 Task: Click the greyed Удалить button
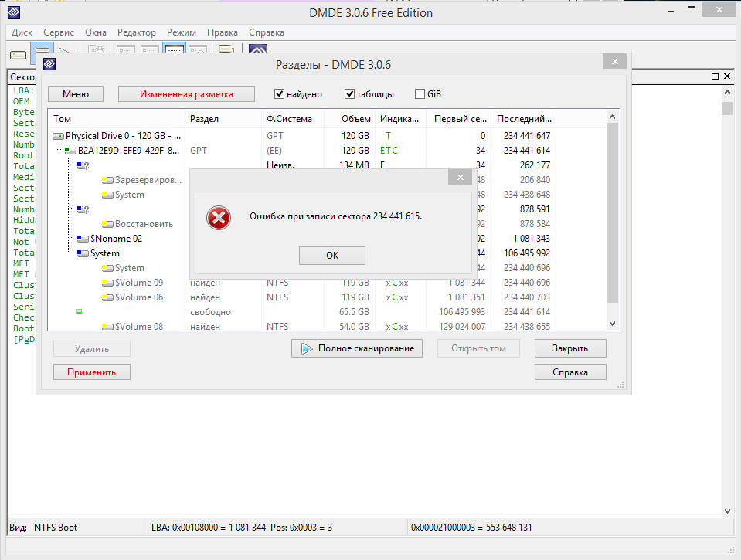click(x=92, y=349)
